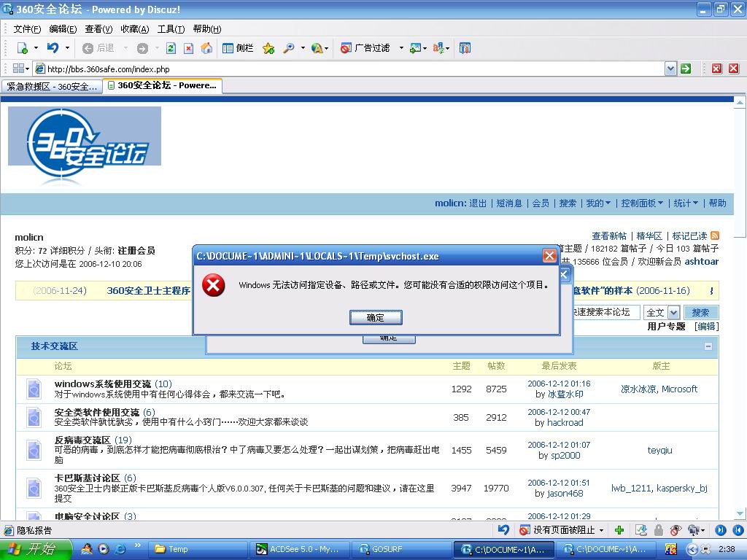
Task: Collapse the 技术交流区 forum section
Action: click(708, 346)
